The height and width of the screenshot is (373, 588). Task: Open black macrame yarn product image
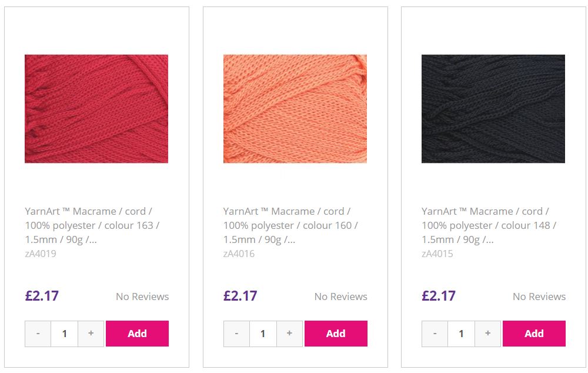pos(493,109)
